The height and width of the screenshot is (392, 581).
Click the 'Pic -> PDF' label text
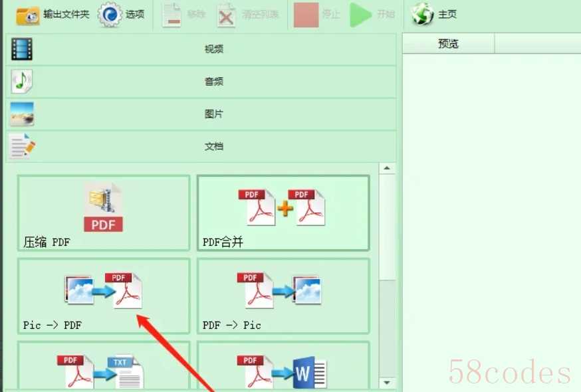point(53,325)
